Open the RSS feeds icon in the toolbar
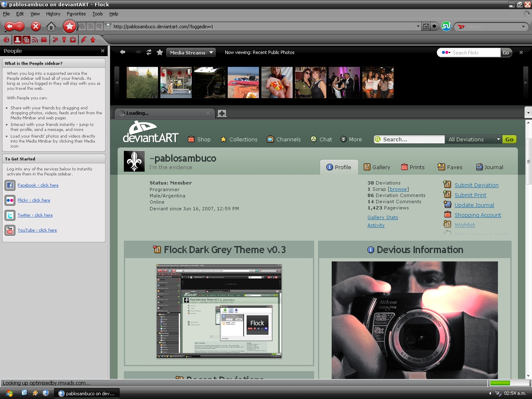532x399 pixels. (x=35, y=40)
